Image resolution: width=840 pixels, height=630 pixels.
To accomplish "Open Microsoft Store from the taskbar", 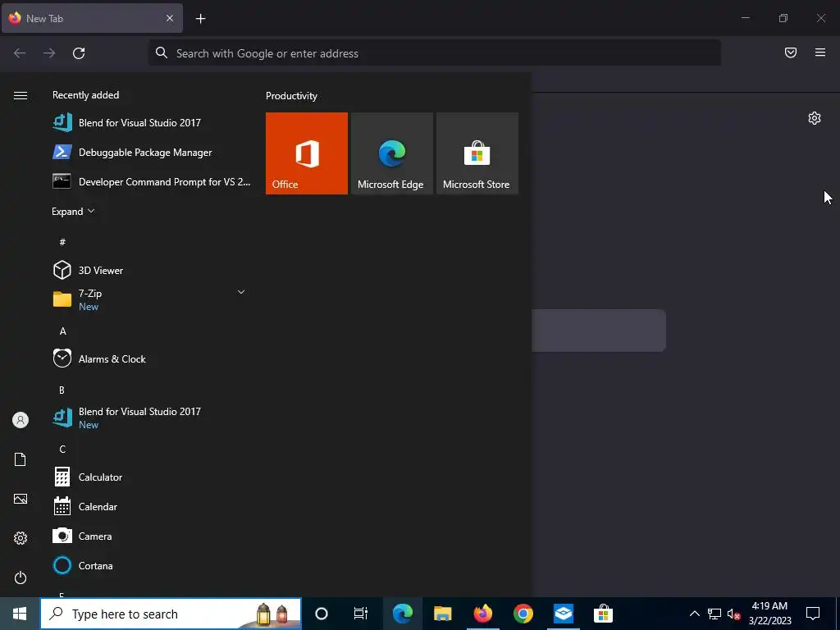I will point(603,614).
